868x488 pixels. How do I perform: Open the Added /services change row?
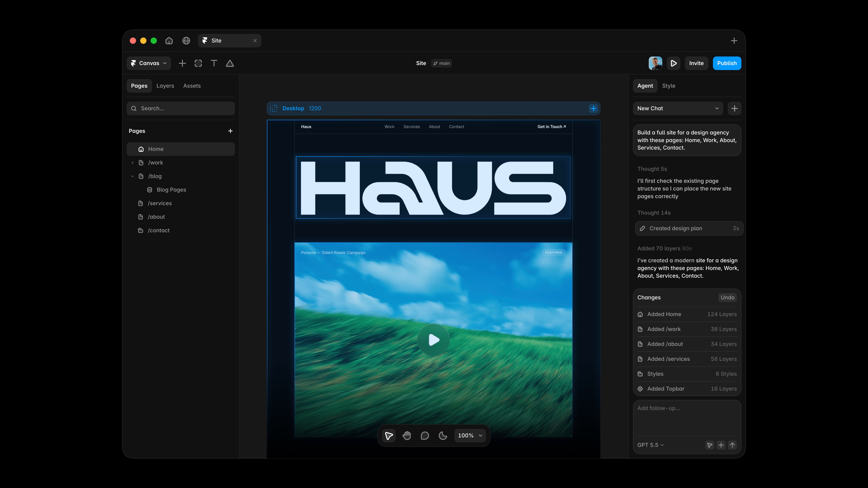tap(687, 359)
